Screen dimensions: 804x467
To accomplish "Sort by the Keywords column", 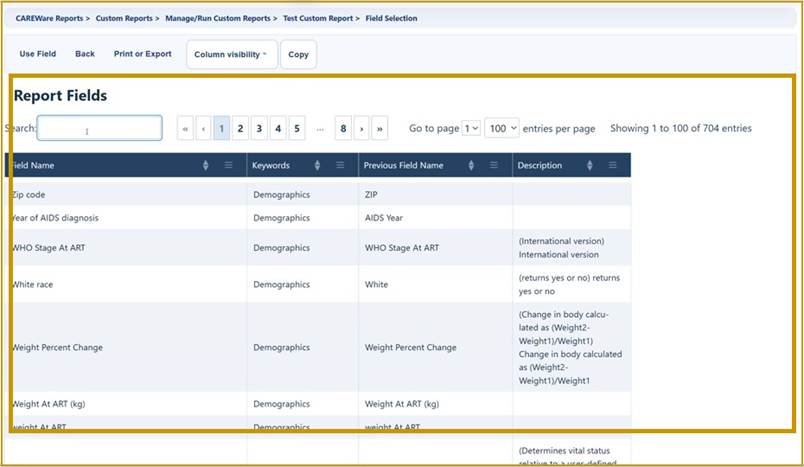I will [317, 165].
